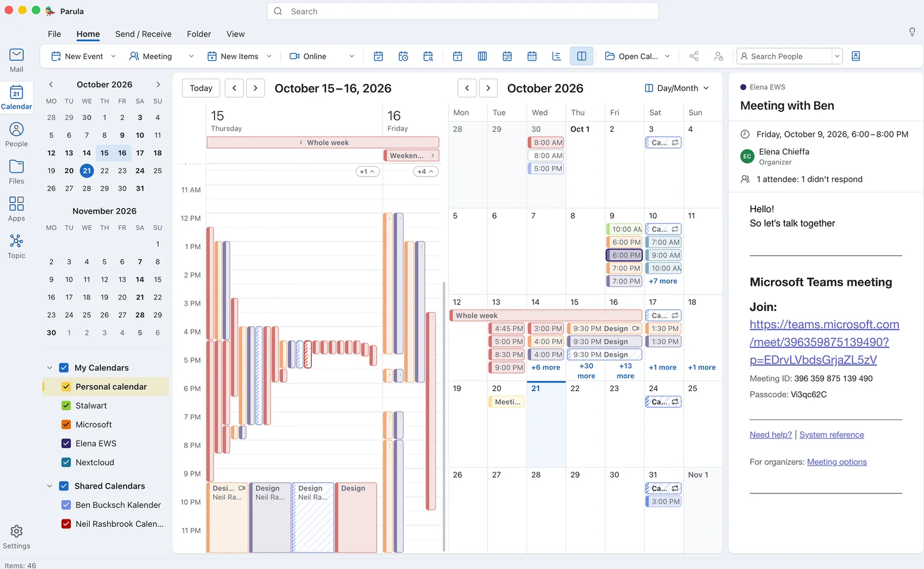Open the Meeting dropdown arrow
The height and width of the screenshot is (569, 924).
[x=191, y=56]
